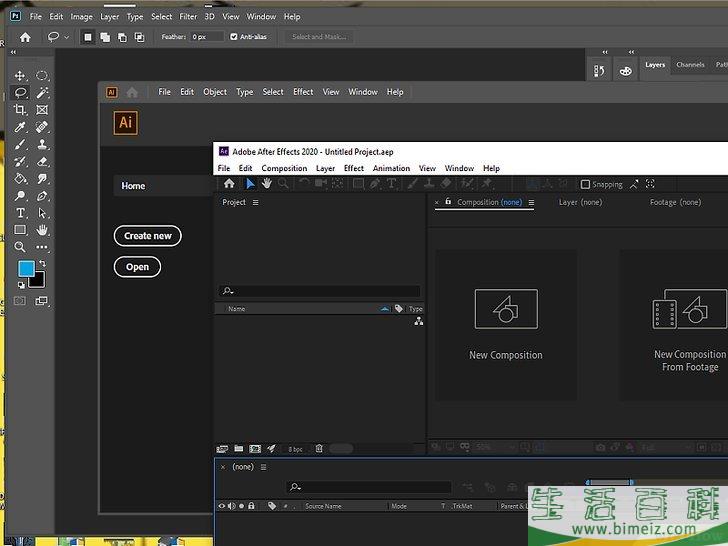Select the Crop tool in Photoshop
Screen dimensions: 728x546
[x=20, y=110]
